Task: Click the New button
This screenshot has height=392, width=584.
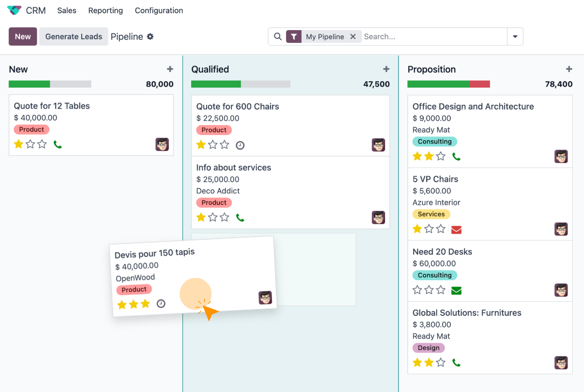Action: (22, 37)
